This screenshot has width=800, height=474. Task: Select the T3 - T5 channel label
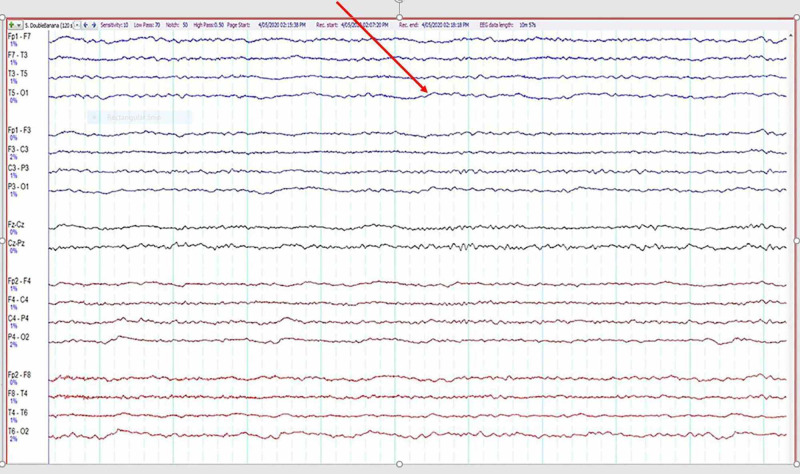[x=18, y=74]
